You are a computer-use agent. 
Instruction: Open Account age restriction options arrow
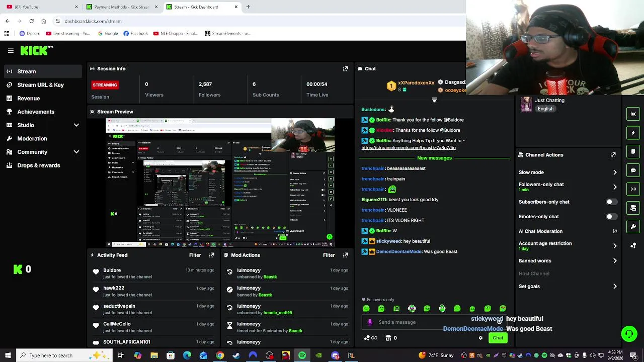point(615,246)
